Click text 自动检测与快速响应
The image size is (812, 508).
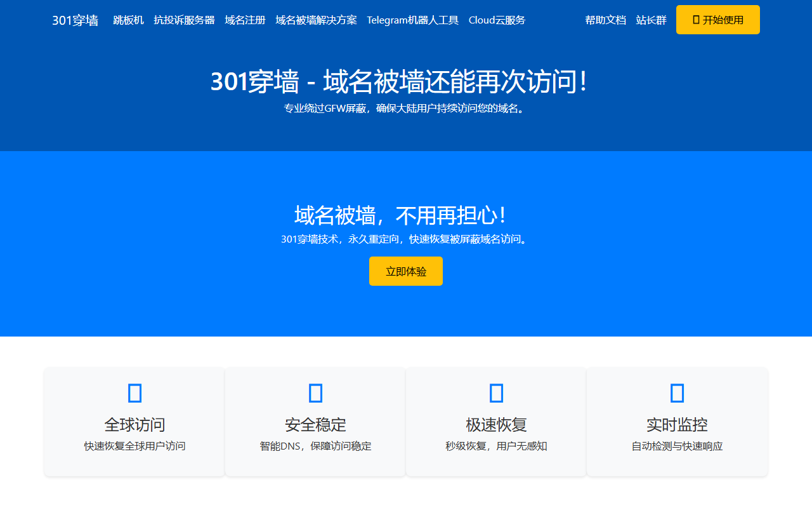pyautogui.click(x=678, y=446)
